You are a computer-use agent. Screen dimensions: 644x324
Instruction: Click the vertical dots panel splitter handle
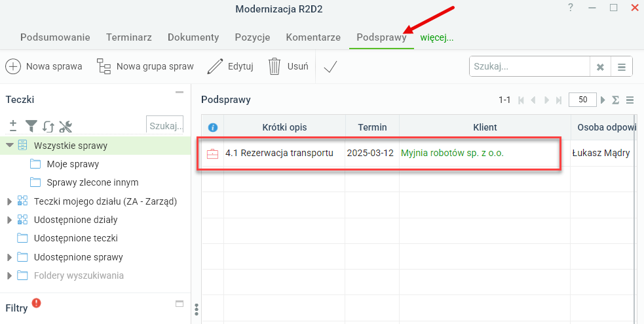pyautogui.click(x=197, y=309)
